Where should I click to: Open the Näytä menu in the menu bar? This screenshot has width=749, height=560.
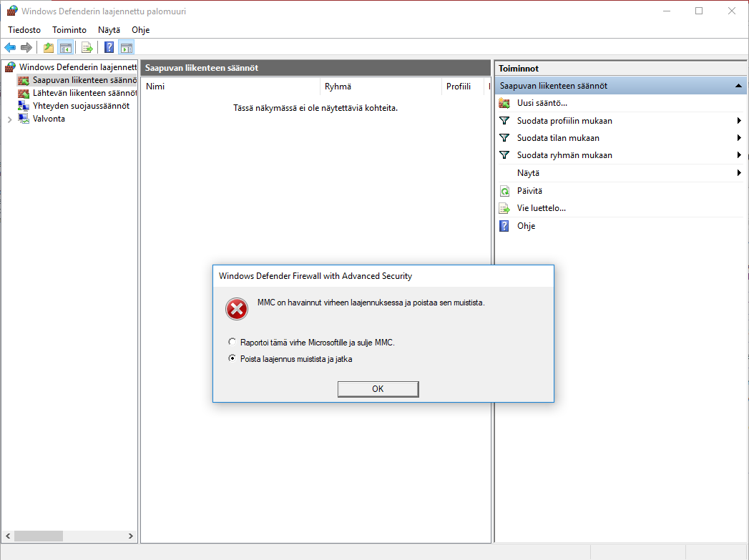point(109,30)
